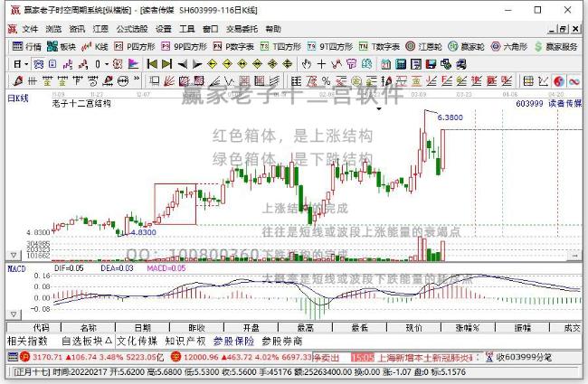Open the P四方形 square tool
The image size is (588, 384).
134,46
